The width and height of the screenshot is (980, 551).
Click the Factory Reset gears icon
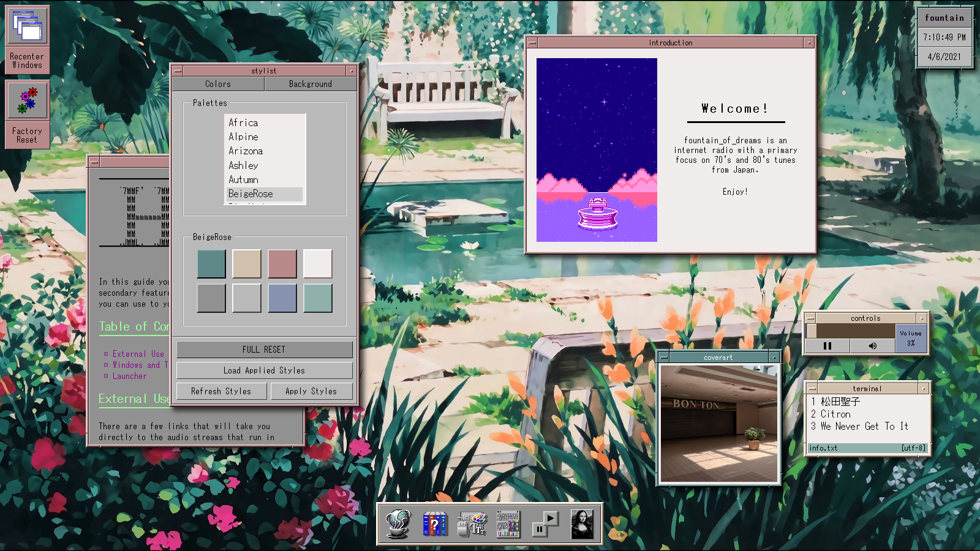pyautogui.click(x=27, y=100)
